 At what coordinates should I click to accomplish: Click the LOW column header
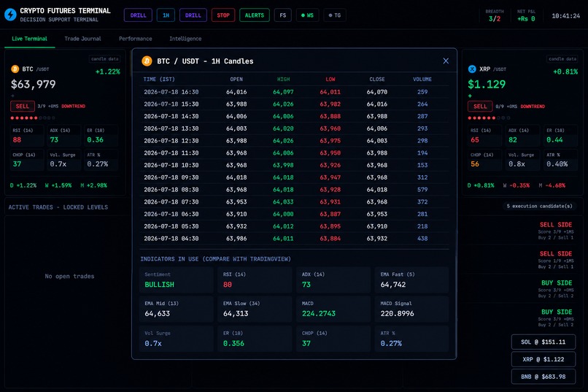tap(330, 79)
